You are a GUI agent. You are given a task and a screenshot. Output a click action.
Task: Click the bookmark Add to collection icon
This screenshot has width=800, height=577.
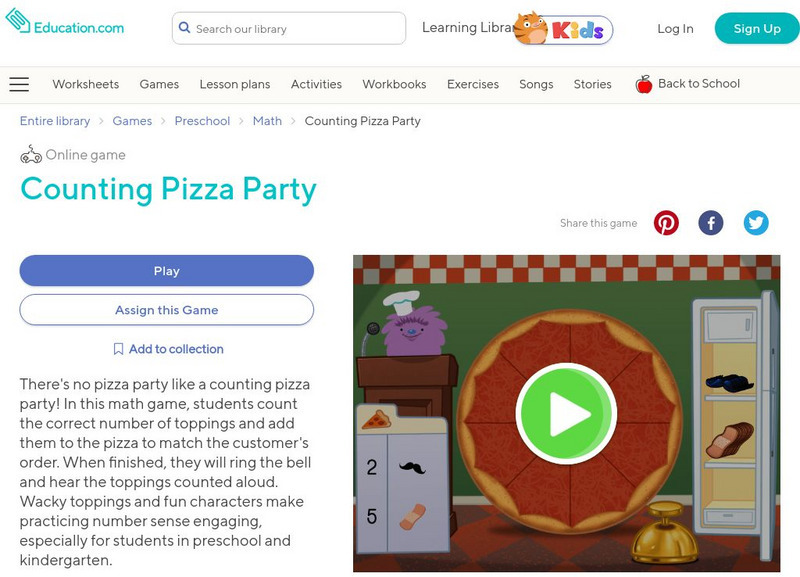118,349
